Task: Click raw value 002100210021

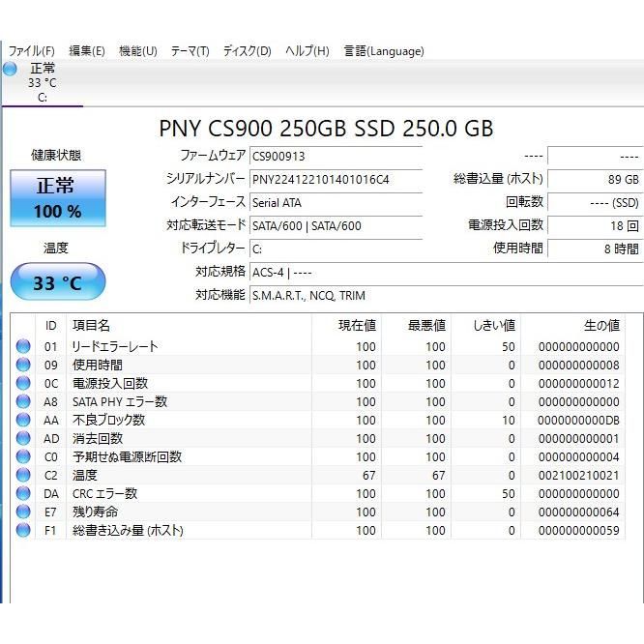Action: (x=578, y=476)
